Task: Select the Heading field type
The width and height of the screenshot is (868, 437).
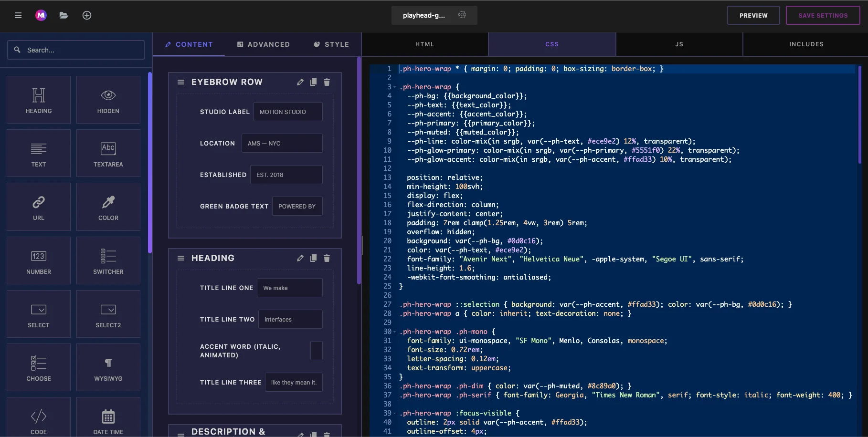Action: point(39,100)
